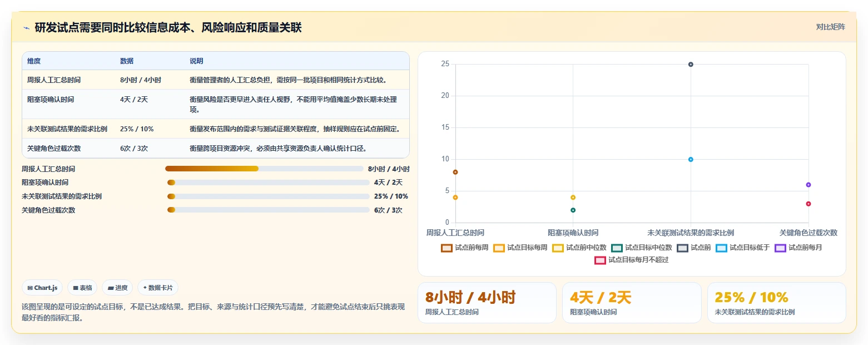Click the x-axis label 未关联测试结果的需求比例
The image size is (868, 345).
tap(691, 233)
